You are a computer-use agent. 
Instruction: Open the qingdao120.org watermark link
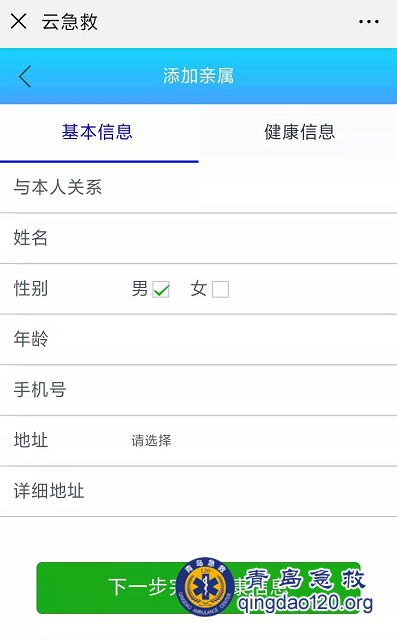(x=305, y=603)
